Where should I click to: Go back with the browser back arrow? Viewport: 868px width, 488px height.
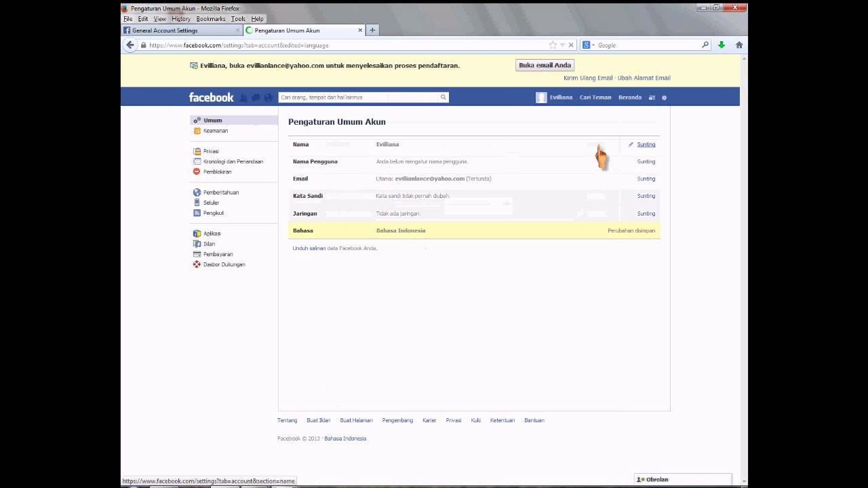130,45
